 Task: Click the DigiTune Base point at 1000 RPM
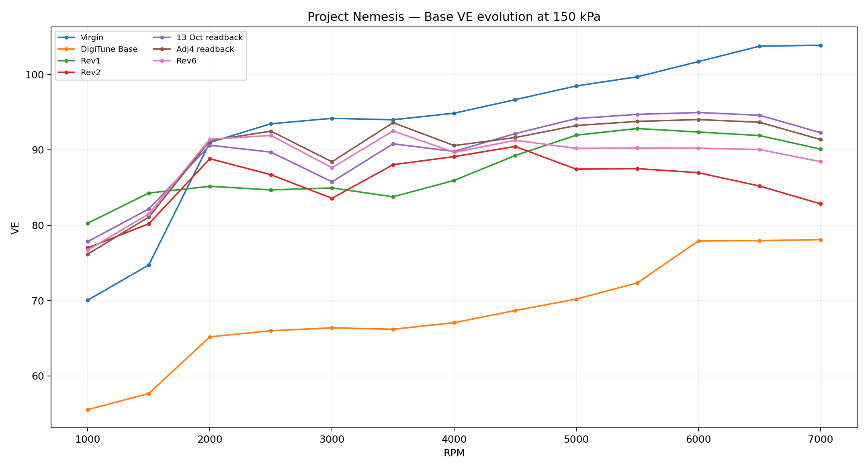pyautogui.click(x=88, y=410)
